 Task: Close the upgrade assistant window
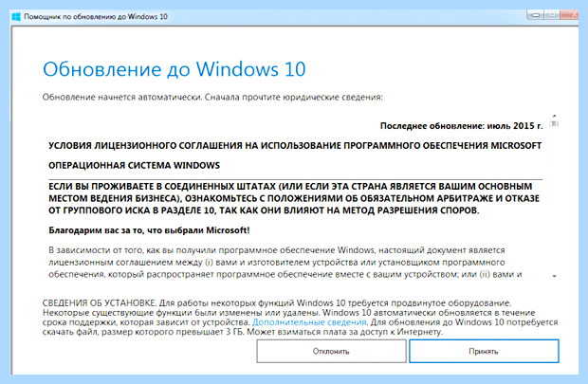click(x=569, y=15)
